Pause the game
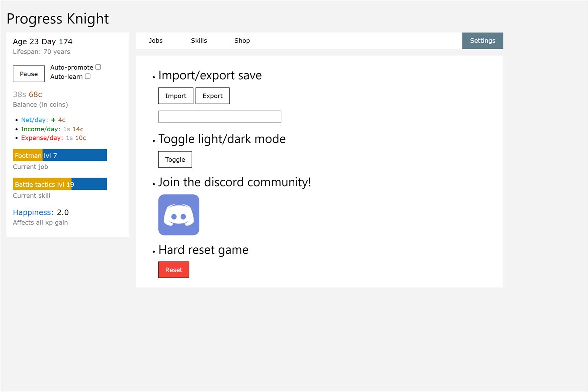 coord(28,74)
